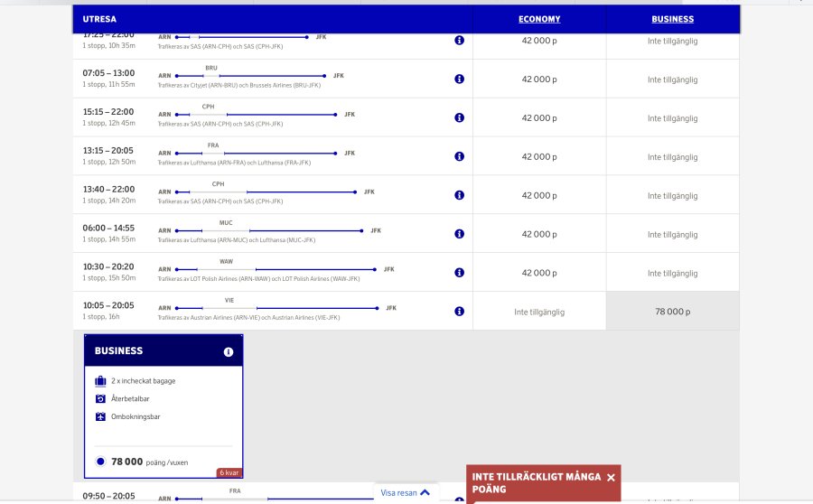Select the 78 000 poäng/vuxen radio button
Image resolution: width=813 pixels, height=504 pixels.
(101, 462)
